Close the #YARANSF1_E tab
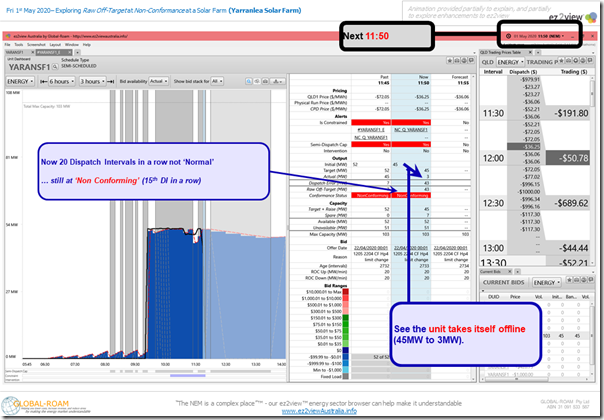This screenshot has width=604, height=420. 70,52
